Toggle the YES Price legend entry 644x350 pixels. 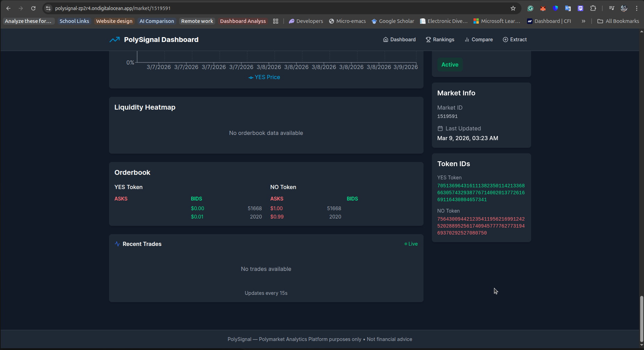pyautogui.click(x=264, y=77)
